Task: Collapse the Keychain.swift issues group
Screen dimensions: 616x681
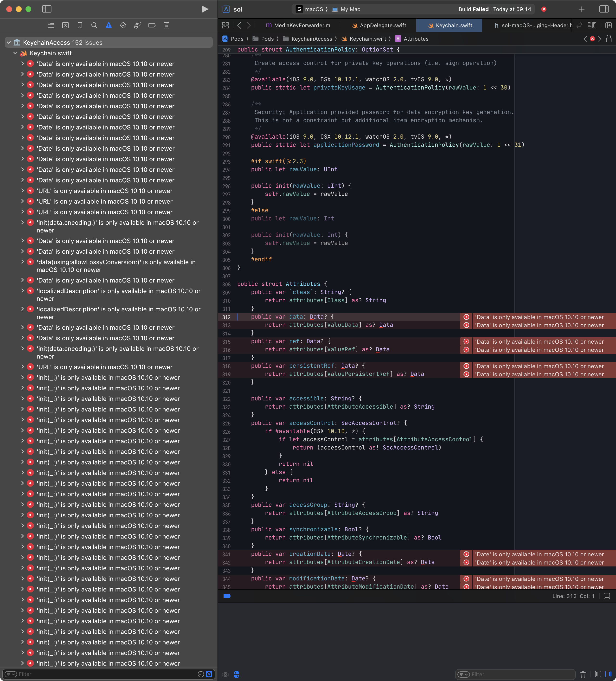Action: point(15,53)
